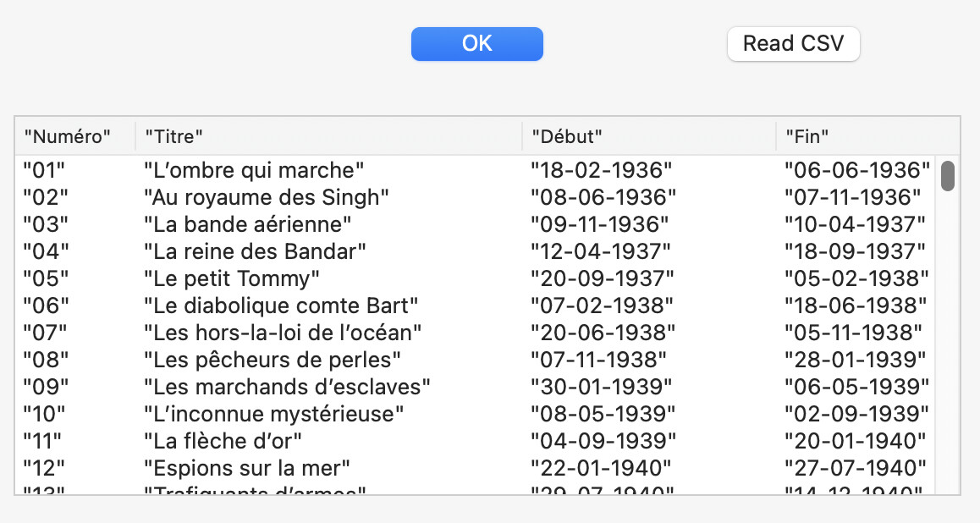Click the "Début" cell "12-04-1937"
Screen dimensions: 980x523
tap(601, 251)
